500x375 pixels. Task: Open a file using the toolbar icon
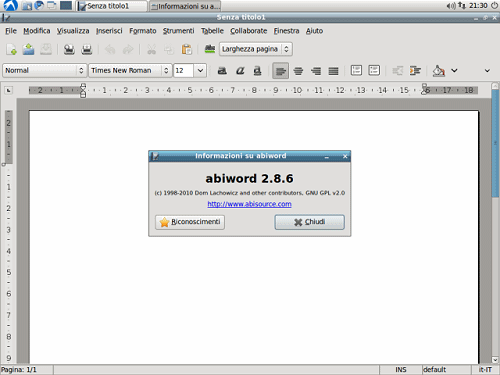coord(28,49)
